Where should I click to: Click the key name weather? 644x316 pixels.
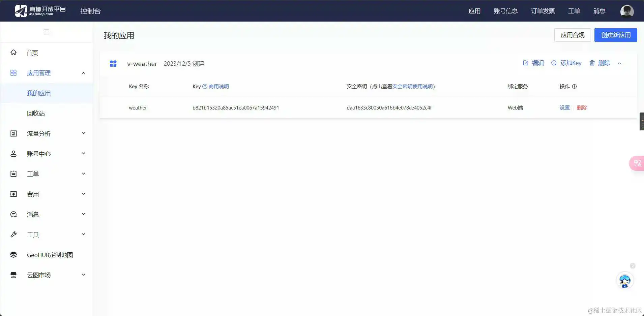click(x=138, y=108)
